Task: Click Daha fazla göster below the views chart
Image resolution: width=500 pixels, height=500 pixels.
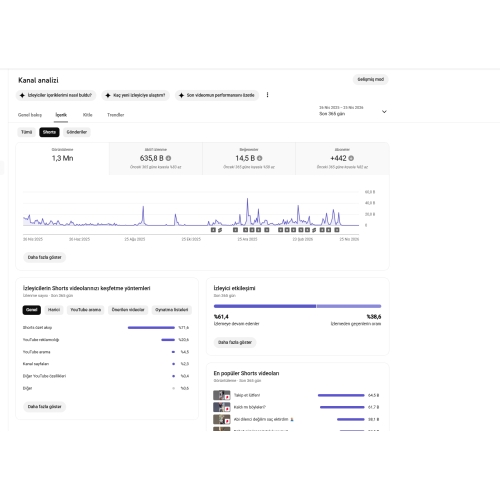Action: click(44, 257)
